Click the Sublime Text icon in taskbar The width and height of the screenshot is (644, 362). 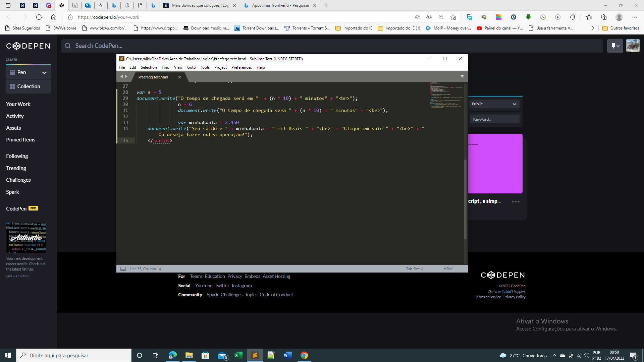pos(254,355)
